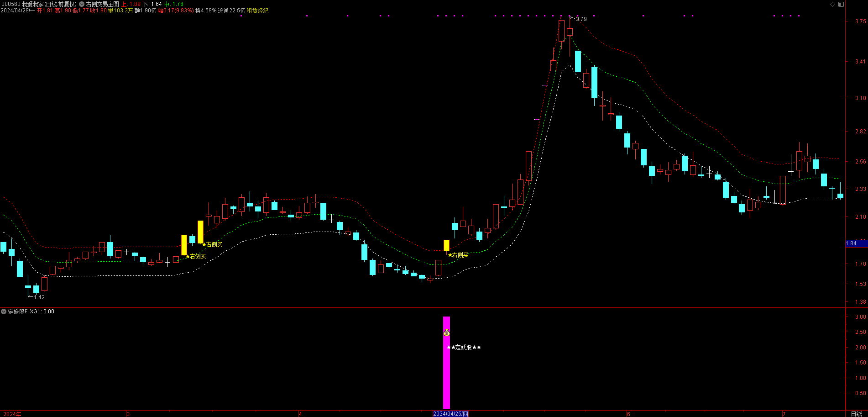Click the money bag icon on magenta bar
Screen dimensions: 868x417
click(x=446, y=333)
